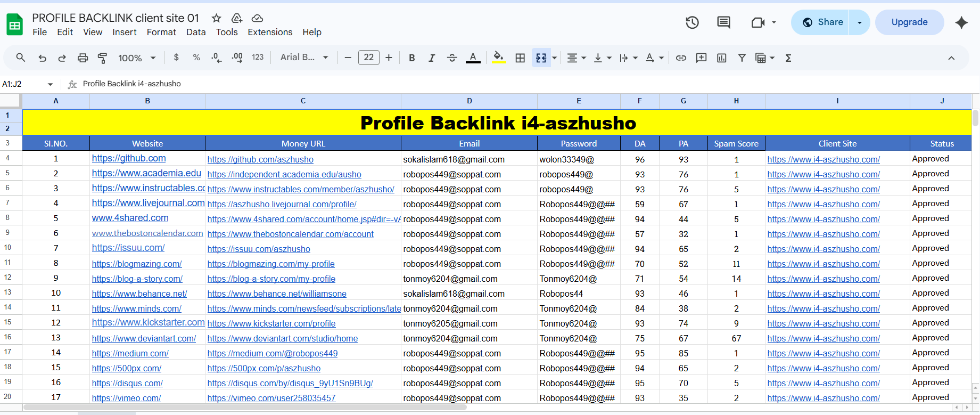
Task: Star the PROFILE BACKLINK document
Action: click(216, 18)
